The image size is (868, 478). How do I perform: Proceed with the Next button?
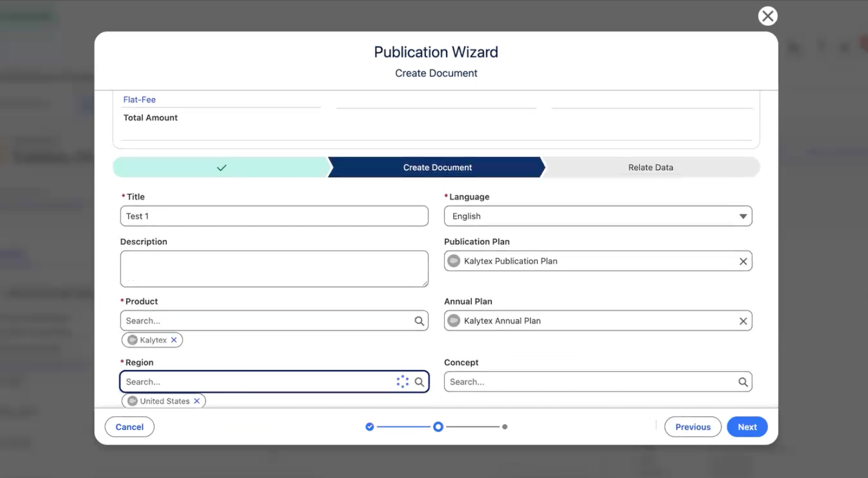pos(747,427)
